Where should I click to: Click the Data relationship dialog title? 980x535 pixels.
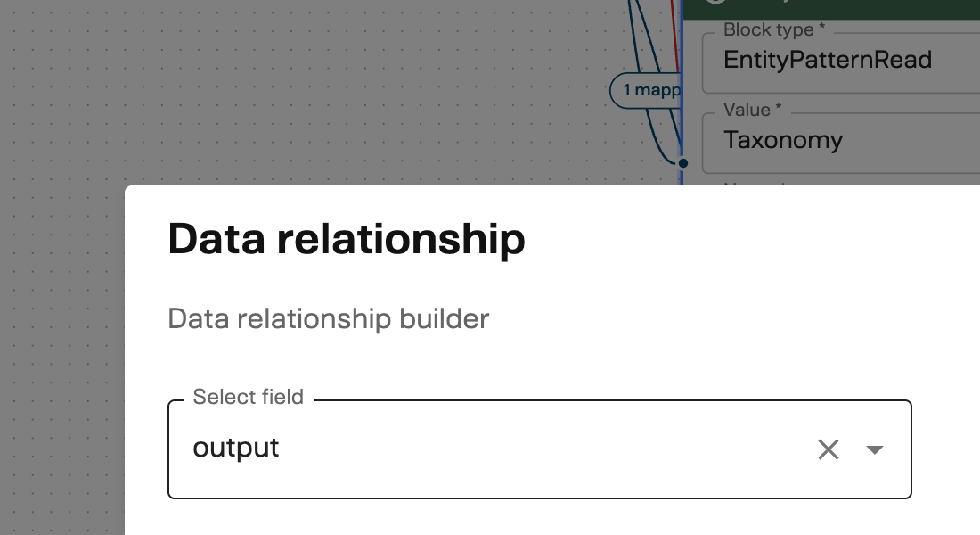347,239
